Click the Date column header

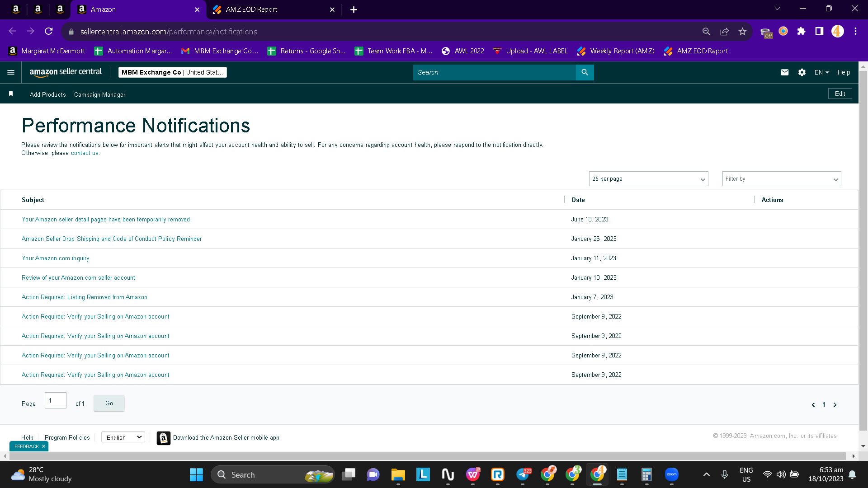[578, 200]
